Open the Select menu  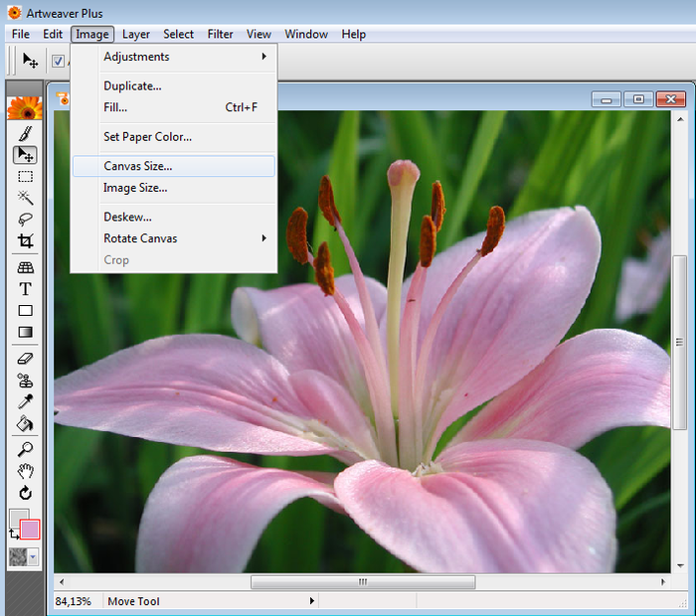point(178,34)
